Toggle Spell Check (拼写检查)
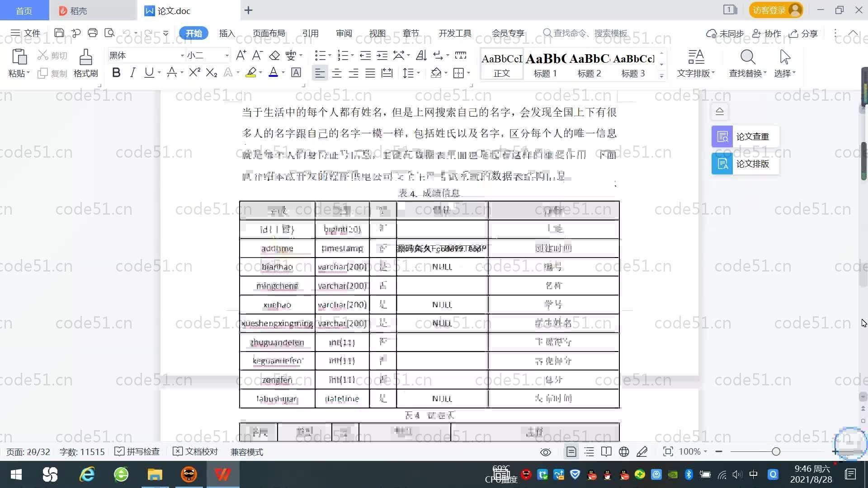Screen dimensions: 868x488 [x=137, y=452]
